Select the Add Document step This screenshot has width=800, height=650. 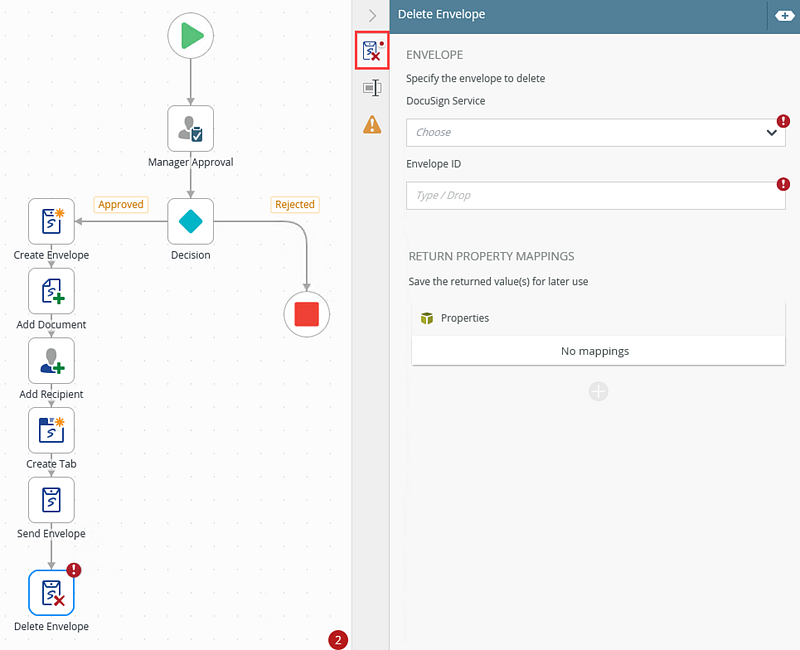pos(51,291)
